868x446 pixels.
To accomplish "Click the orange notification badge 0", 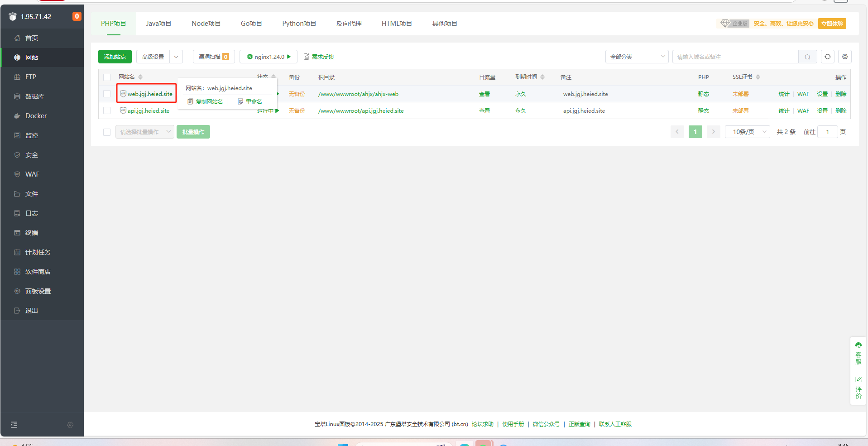I will click(77, 16).
